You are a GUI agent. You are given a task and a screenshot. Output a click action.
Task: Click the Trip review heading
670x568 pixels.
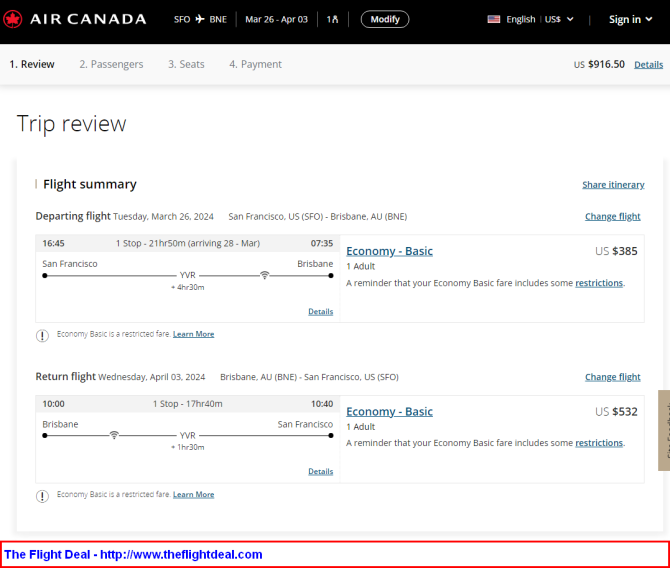coord(71,124)
